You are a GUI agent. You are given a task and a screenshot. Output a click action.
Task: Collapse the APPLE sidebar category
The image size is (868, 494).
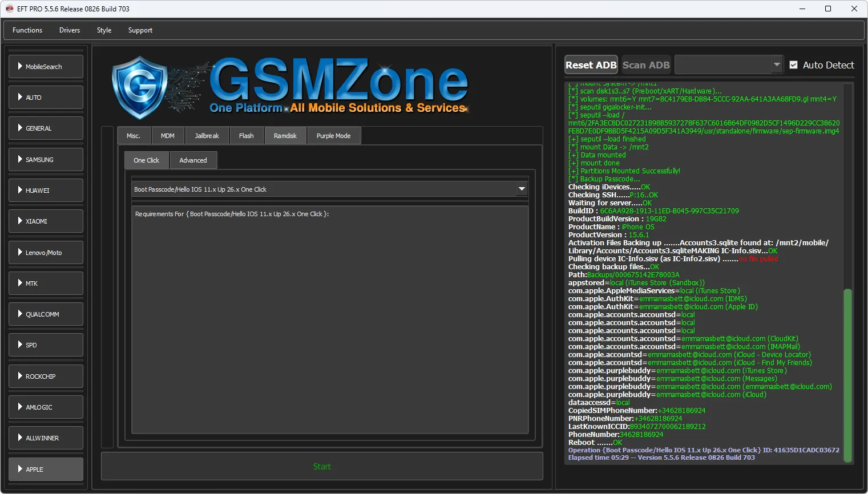point(46,469)
